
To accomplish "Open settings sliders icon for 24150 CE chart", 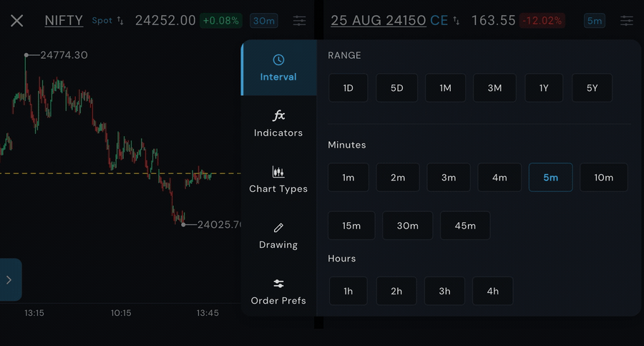I will [626, 21].
